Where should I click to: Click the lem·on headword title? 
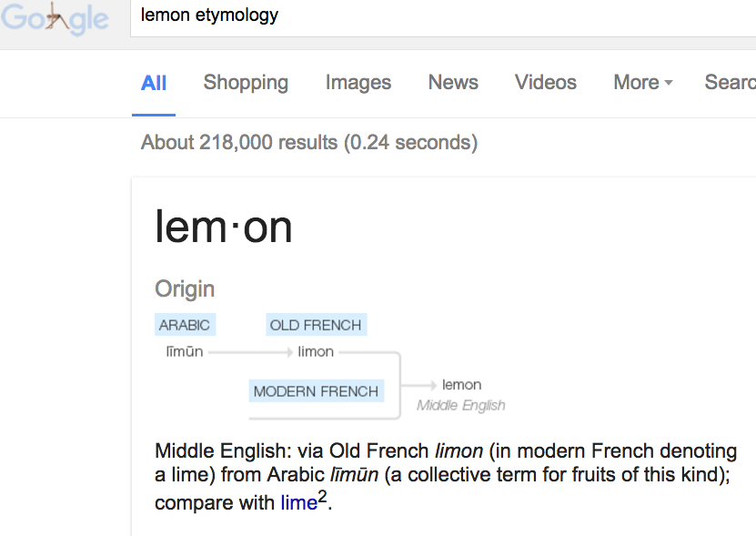click(x=224, y=227)
